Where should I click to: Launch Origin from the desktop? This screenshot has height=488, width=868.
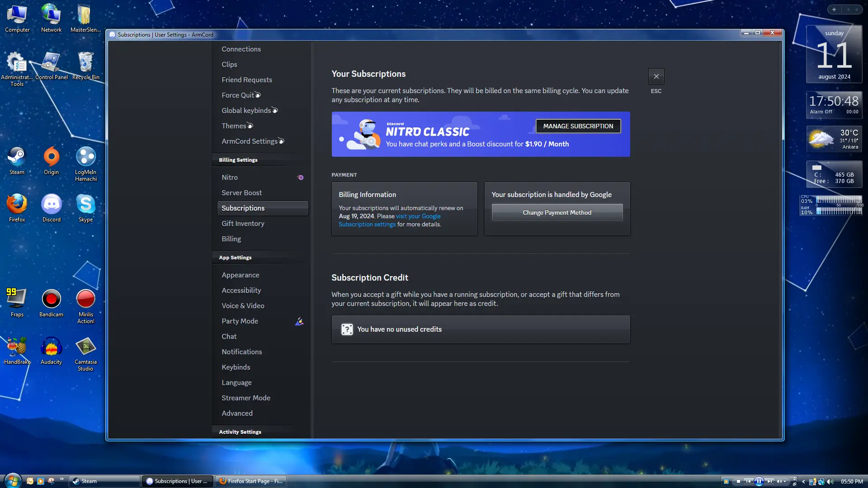(51, 161)
